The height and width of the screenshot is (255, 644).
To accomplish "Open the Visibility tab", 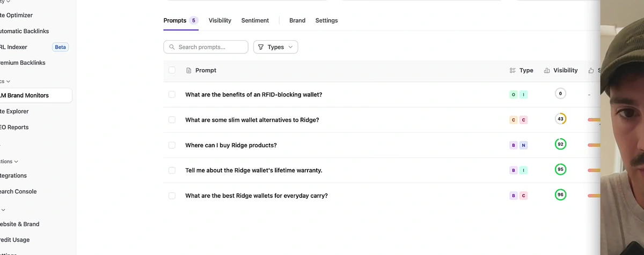I will (x=220, y=20).
